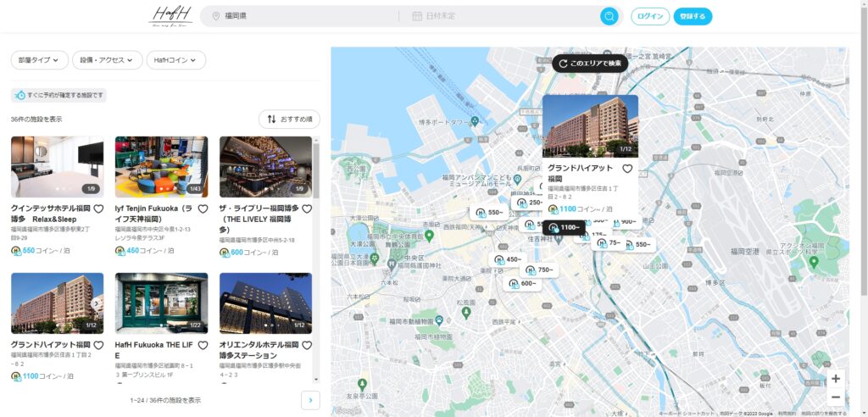
Task: Open the HafHコイン filter dropdown
Action: pos(176,60)
